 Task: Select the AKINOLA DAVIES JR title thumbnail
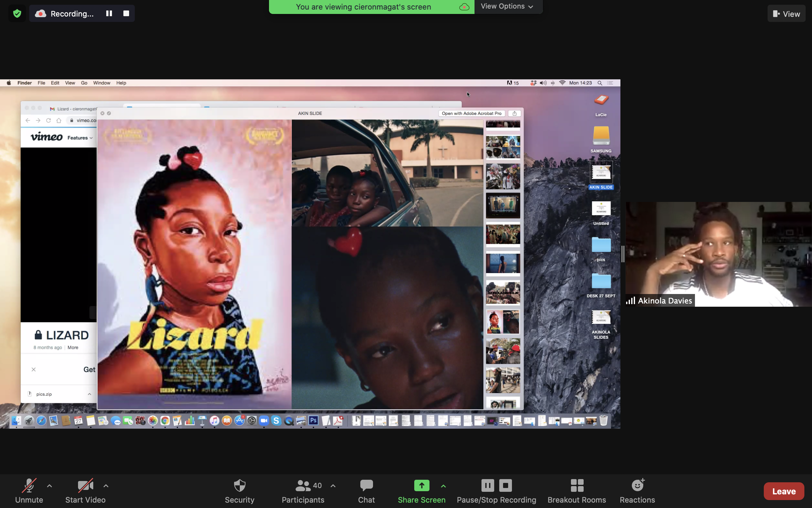[x=503, y=293]
